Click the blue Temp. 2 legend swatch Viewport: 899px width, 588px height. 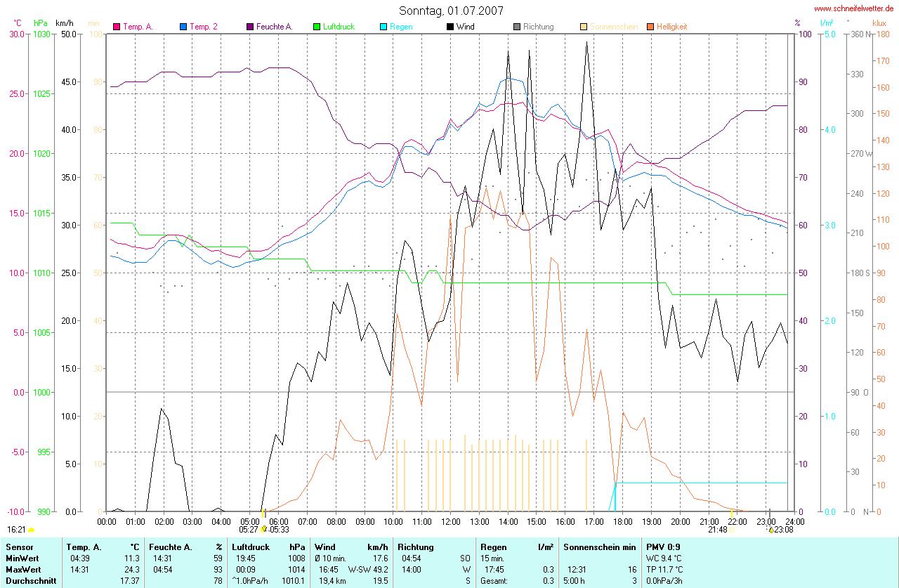tap(183, 27)
